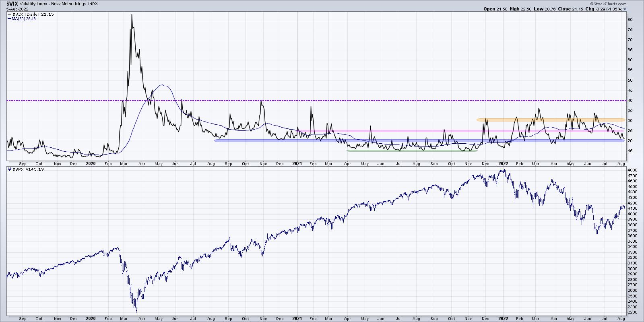Click the blue MA(50) legend line marker
The image size is (644, 322).
click(10, 19)
